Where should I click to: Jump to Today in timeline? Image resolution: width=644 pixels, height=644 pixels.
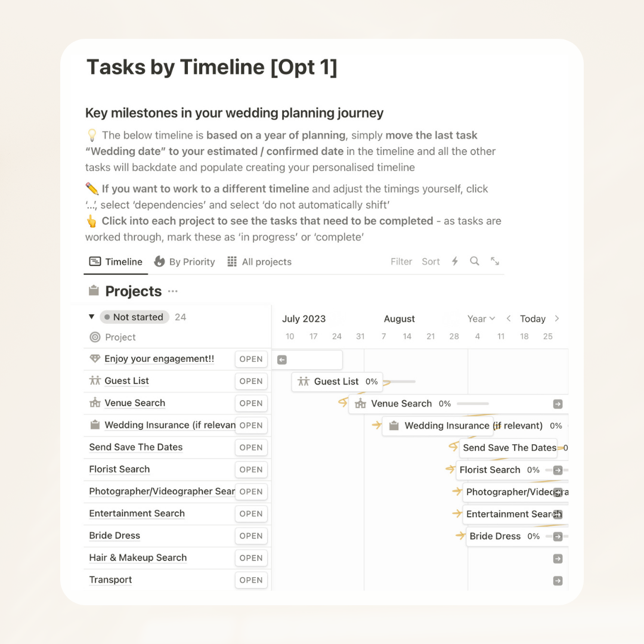(x=532, y=318)
